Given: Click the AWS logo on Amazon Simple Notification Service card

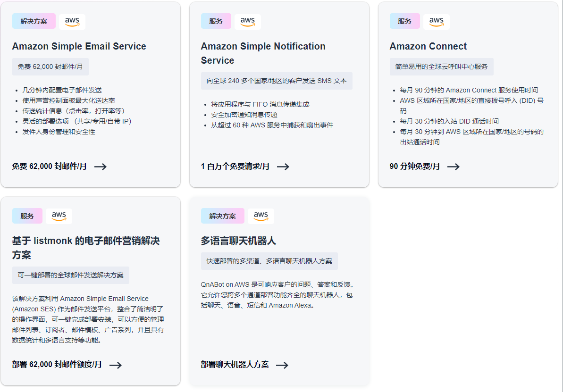Looking at the screenshot, I should (x=248, y=21).
